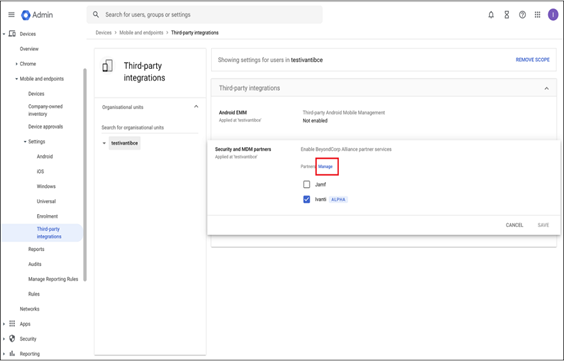
Task: Open the notifications bell
Action: coord(491,15)
